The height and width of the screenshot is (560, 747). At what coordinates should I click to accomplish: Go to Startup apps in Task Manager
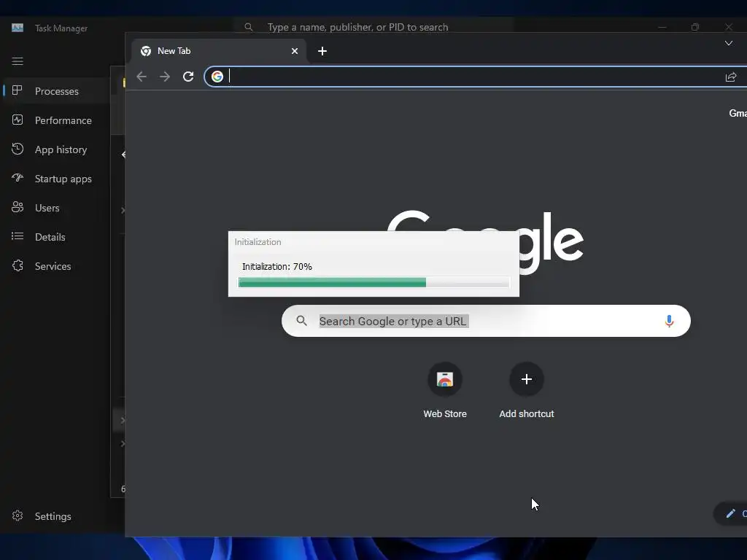coord(56,179)
